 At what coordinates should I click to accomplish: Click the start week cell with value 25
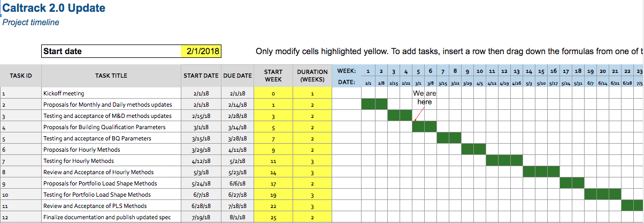click(273, 217)
